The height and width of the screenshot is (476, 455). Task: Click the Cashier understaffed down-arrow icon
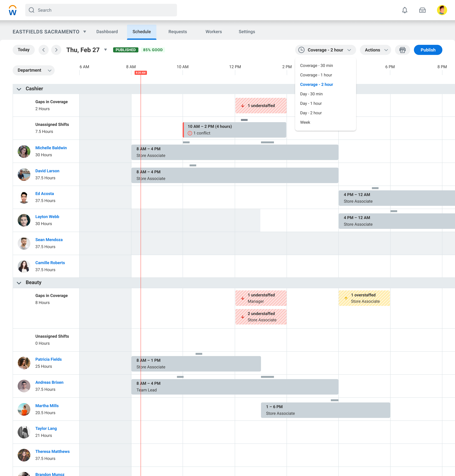point(243,106)
